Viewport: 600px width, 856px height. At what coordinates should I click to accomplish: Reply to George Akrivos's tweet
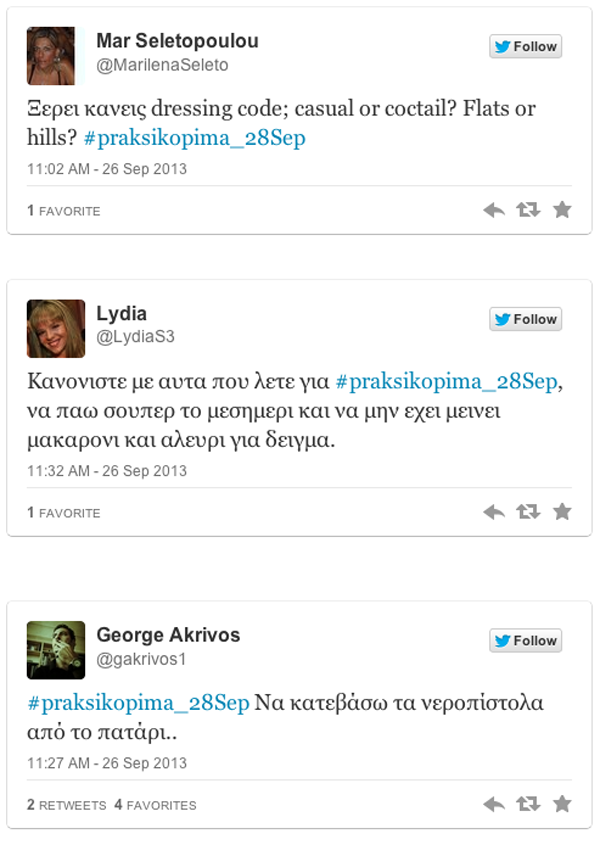point(494,804)
